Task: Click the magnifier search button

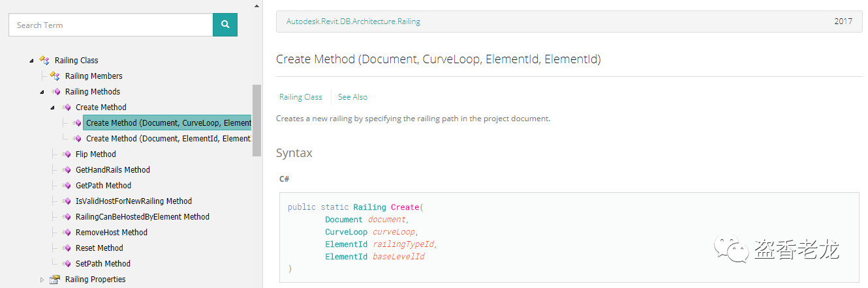Action: pos(225,25)
